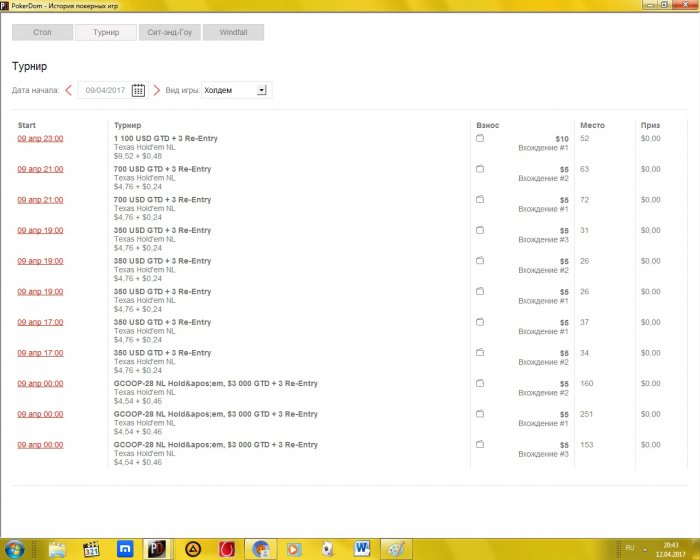Click history icon for 19:00 350 USD Вхождение #3
Screen dimensions: 700x560
[x=480, y=230]
